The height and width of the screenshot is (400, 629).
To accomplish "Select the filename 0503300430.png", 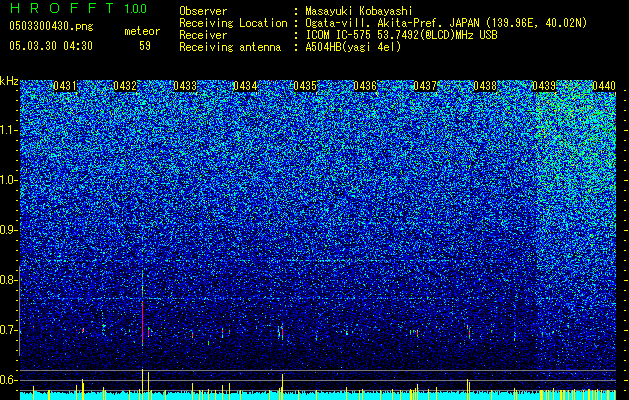I will point(51,26).
